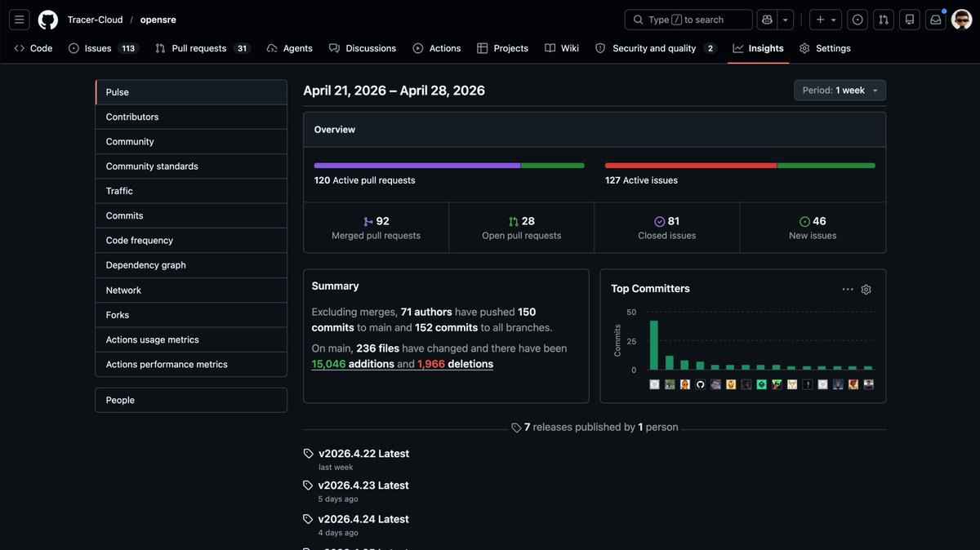
Task: Select Pulse in Insights sidebar
Action: pos(191,92)
